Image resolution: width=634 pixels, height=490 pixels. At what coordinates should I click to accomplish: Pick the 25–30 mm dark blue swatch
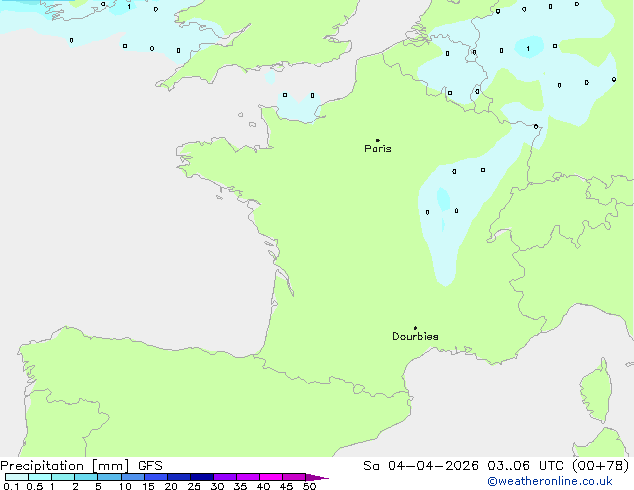pos(202,477)
